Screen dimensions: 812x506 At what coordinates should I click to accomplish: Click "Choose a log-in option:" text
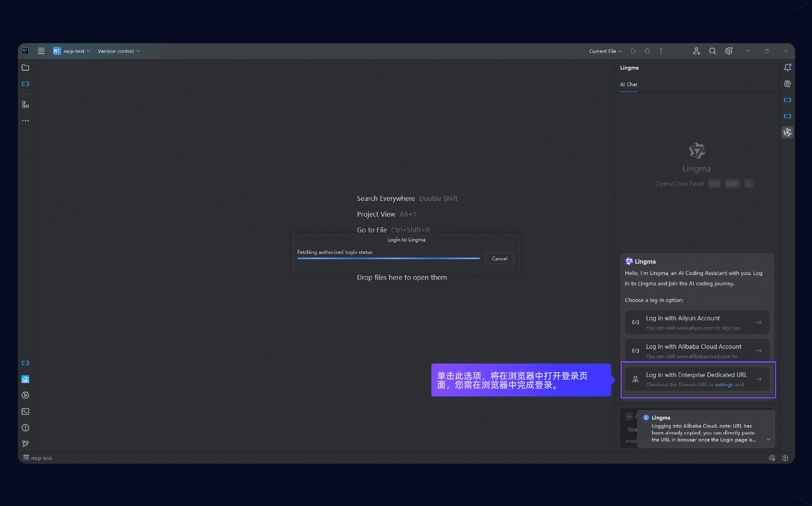(654, 300)
